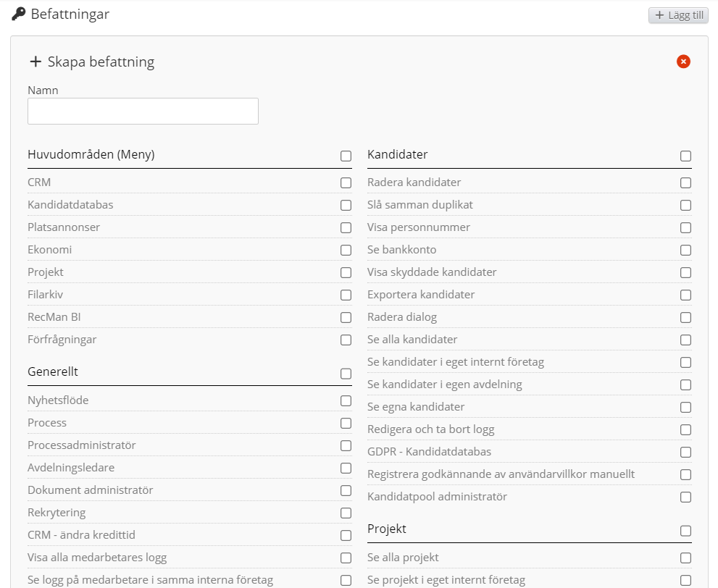Image resolution: width=718 pixels, height=588 pixels.
Task: Check the Se bankkonto box
Action: click(x=685, y=251)
